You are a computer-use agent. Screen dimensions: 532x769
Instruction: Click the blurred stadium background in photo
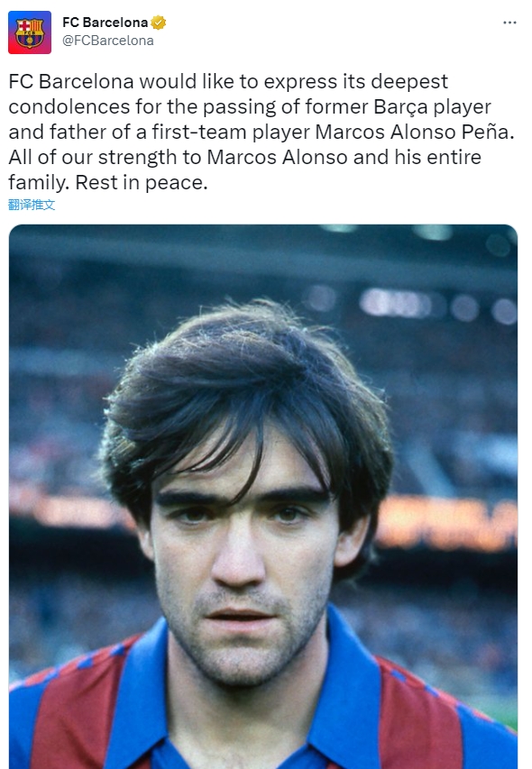point(441,392)
